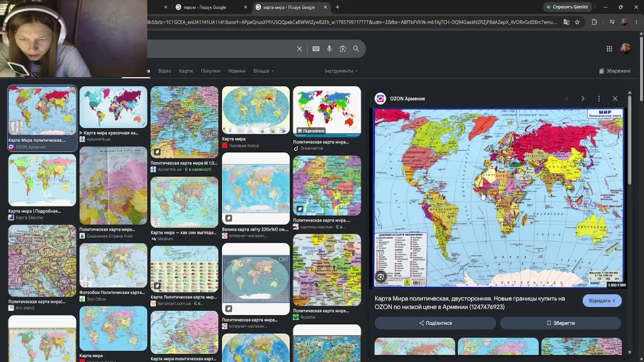Open the Покупки search filter
644x362 pixels.
click(210, 71)
